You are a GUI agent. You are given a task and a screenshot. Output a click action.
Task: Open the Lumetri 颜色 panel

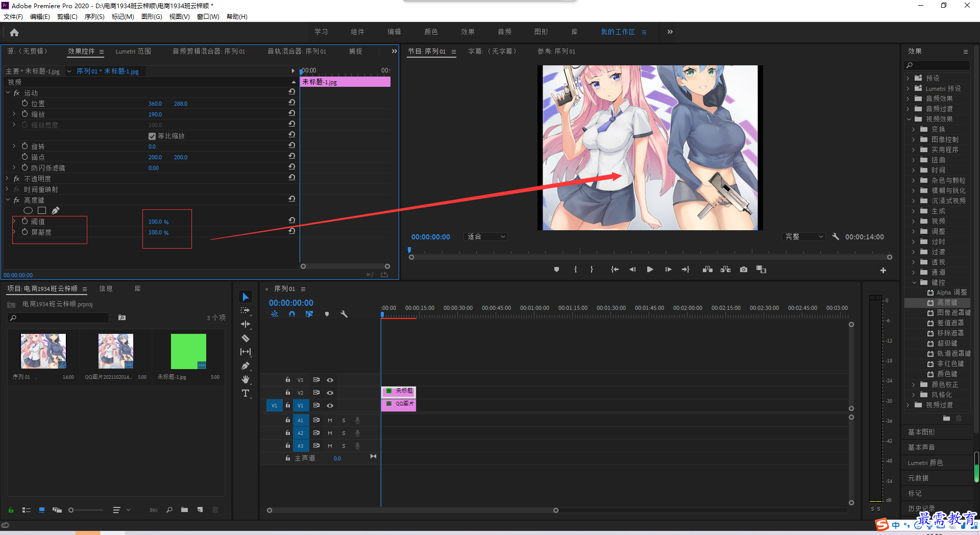925,463
